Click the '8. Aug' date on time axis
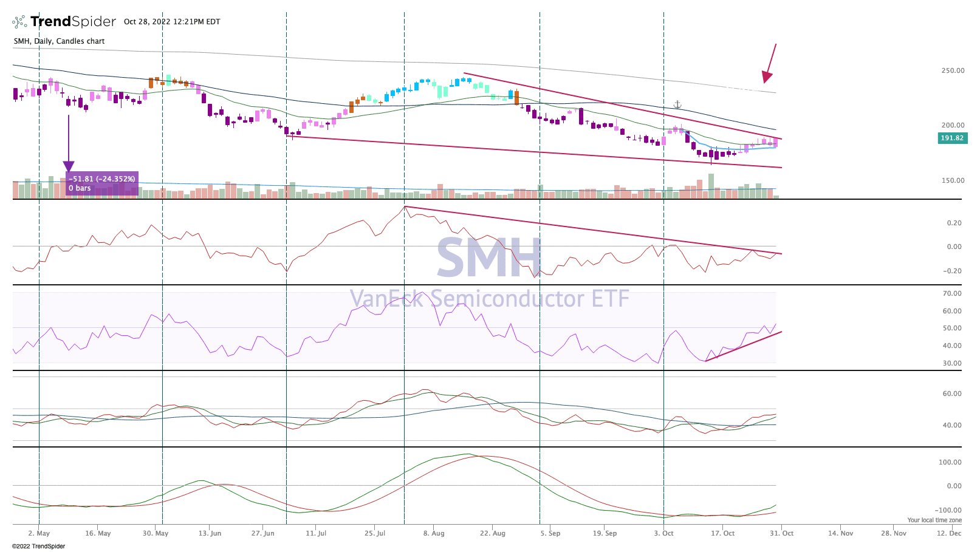The width and height of the screenshot is (980, 552). (434, 533)
